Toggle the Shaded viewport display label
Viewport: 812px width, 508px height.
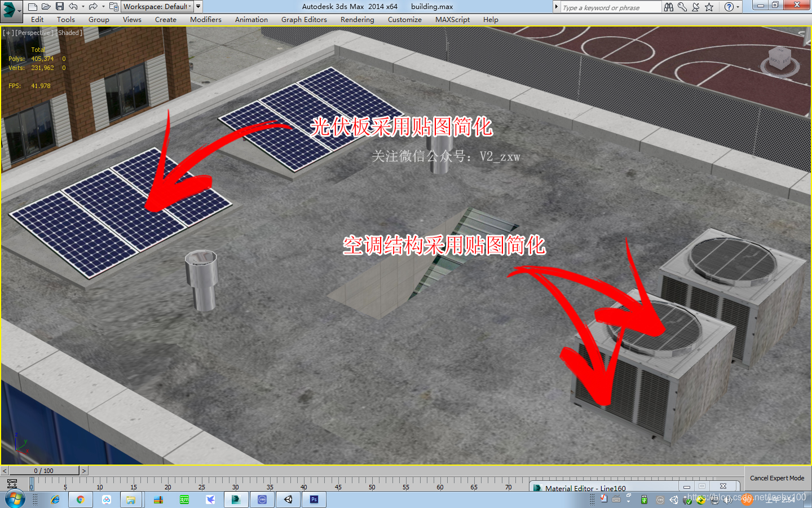pyautogui.click(x=69, y=33)
